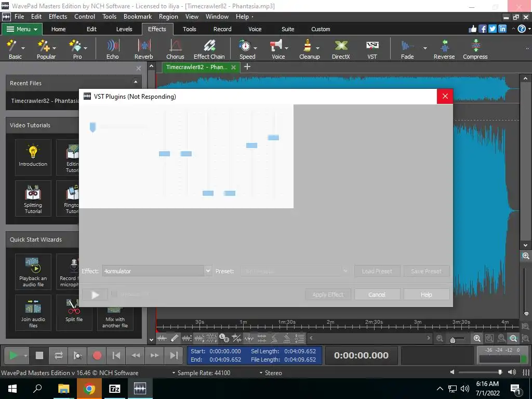Launch the Split file wizard
Screen dimensions: 532x399
point(74,312)
